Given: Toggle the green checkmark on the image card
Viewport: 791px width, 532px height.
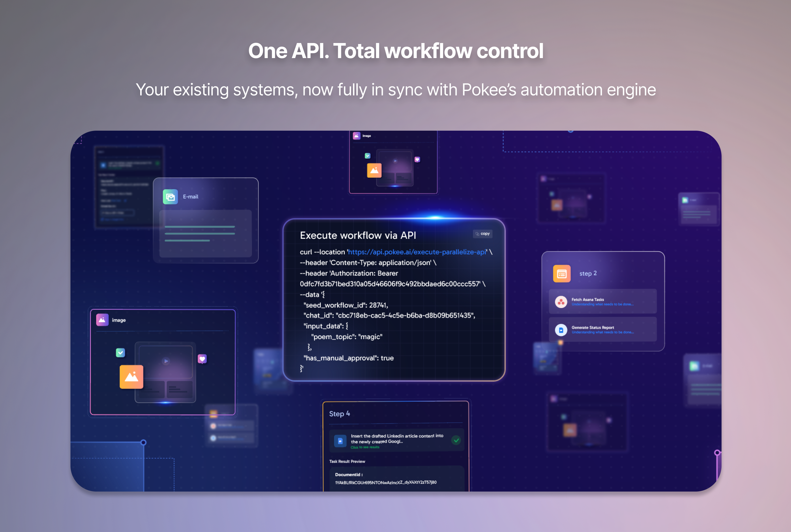Looking at the screenshot, I should tap(121, 353).
